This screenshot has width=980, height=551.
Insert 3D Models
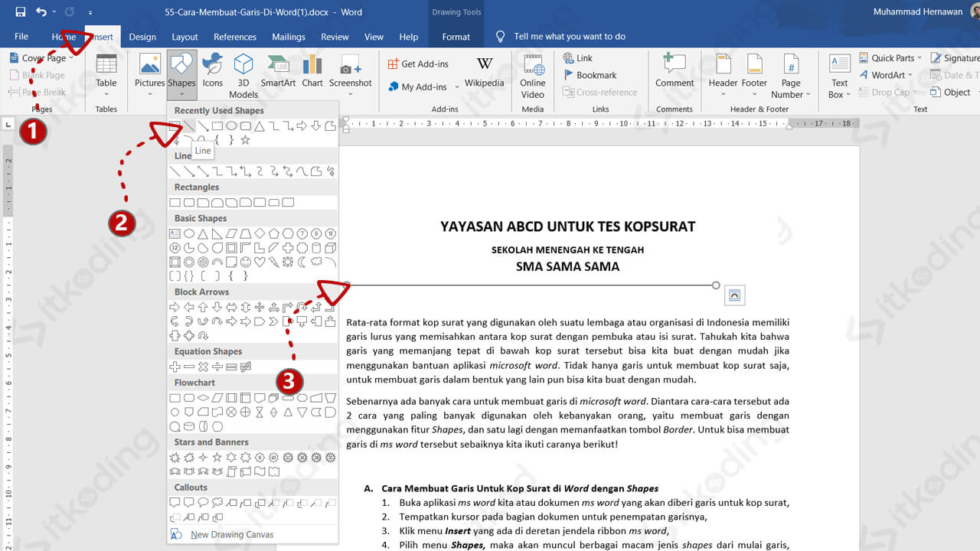243,77
